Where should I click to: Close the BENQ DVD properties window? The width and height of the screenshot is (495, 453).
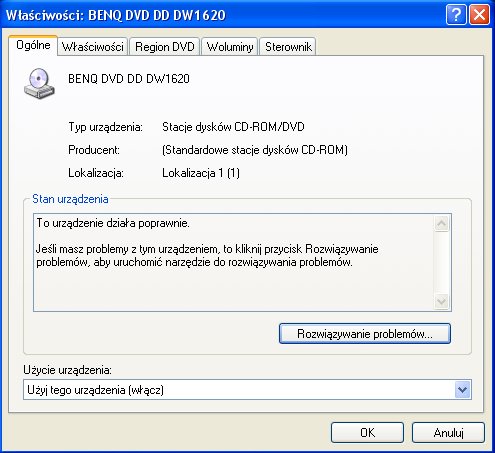[479, 15]
